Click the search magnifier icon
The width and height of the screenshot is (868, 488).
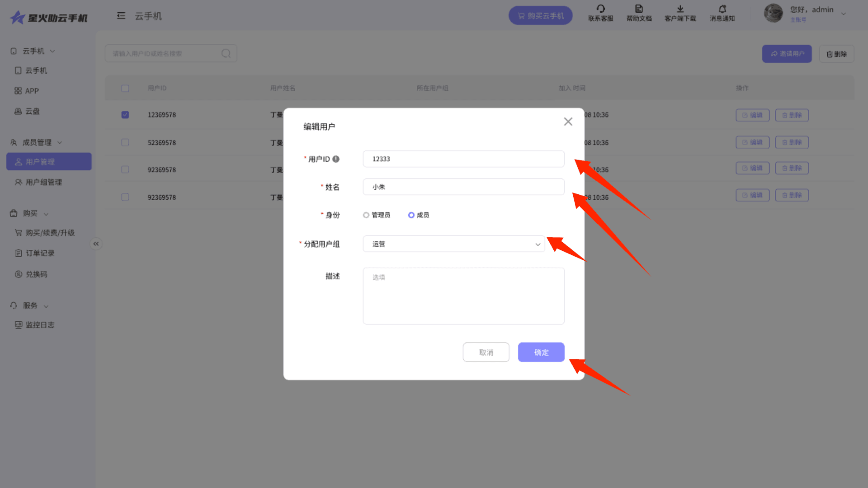click(226, 54)
